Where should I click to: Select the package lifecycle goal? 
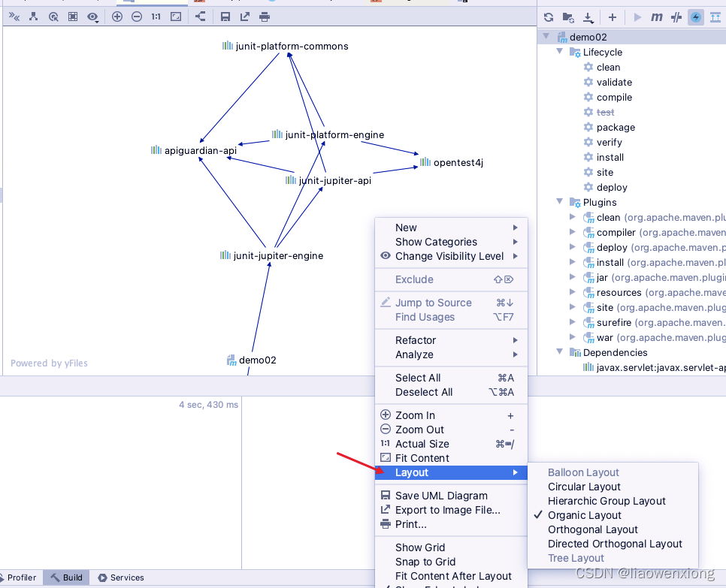[616, 127]
